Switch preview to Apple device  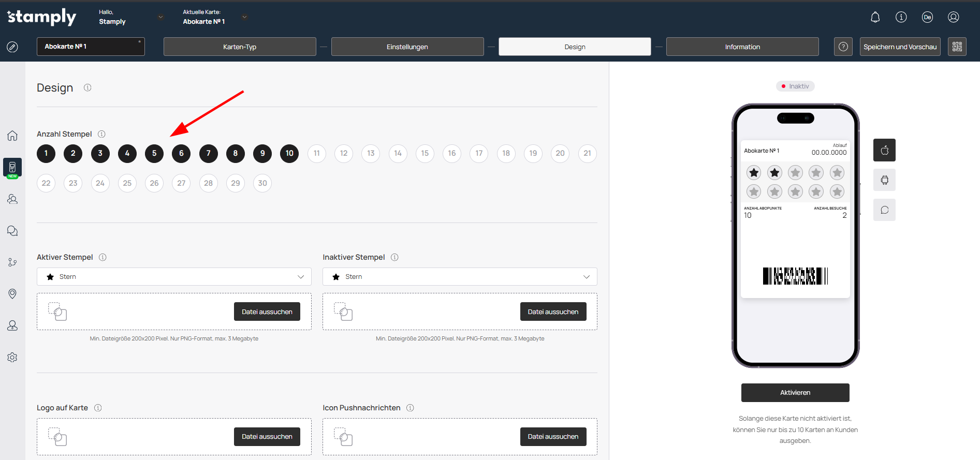[x=884, y=150]
